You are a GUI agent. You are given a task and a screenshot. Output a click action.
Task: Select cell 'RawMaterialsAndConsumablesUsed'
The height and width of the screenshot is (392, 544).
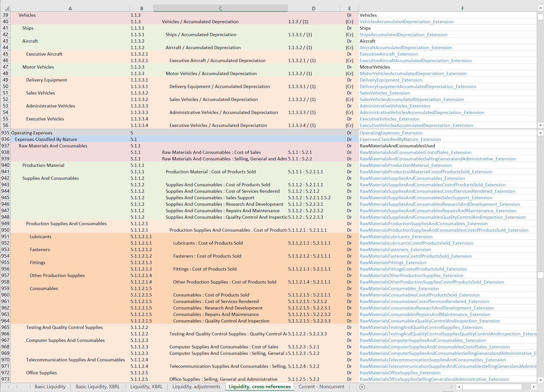(448, 146)
